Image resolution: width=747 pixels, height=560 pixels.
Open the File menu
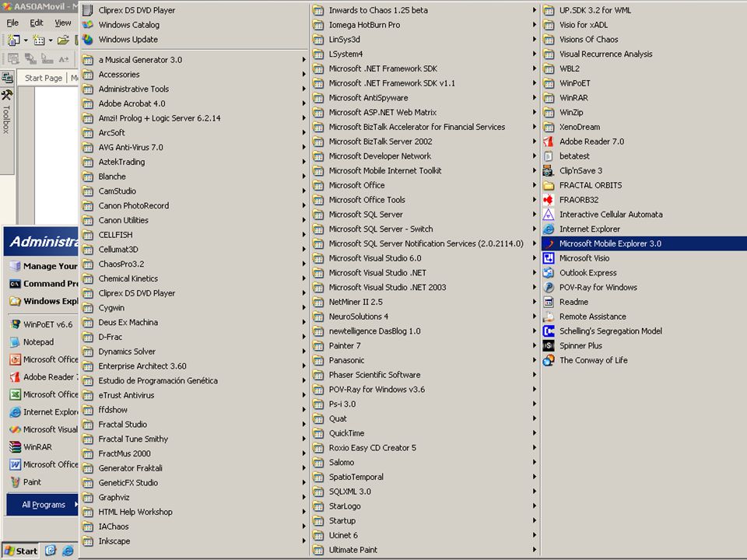pyautogui.click(x=12, y=23)
